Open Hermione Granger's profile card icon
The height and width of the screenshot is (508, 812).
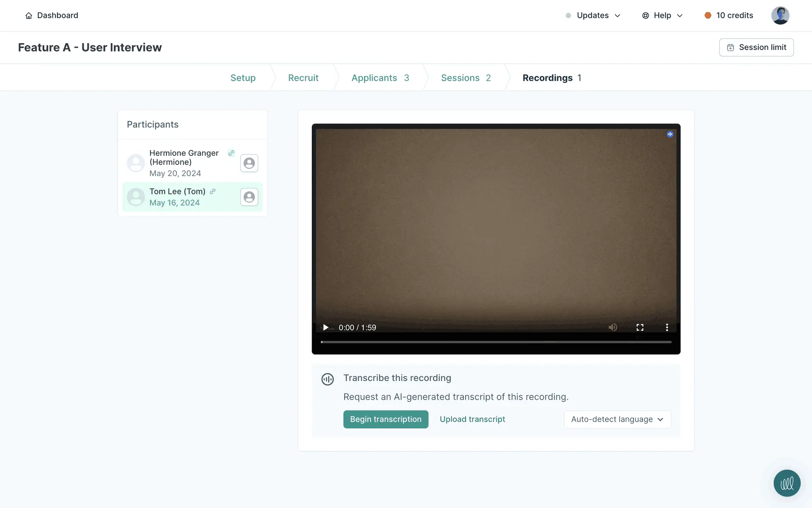(249, 163)
